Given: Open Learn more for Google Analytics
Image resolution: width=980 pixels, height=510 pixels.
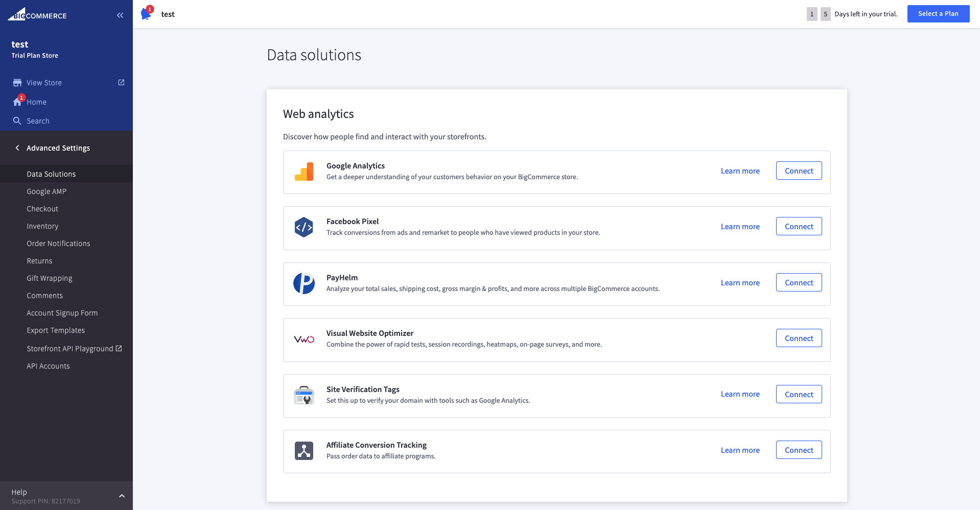Looking at the screenshot, I should pyautogui.click(x=740, y=171).
